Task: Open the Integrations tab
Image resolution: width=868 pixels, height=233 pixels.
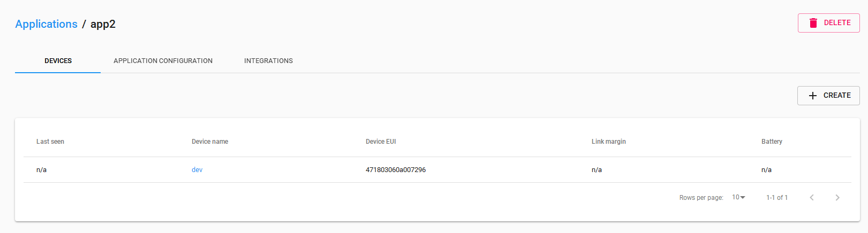Action: [x=268, y=61]
